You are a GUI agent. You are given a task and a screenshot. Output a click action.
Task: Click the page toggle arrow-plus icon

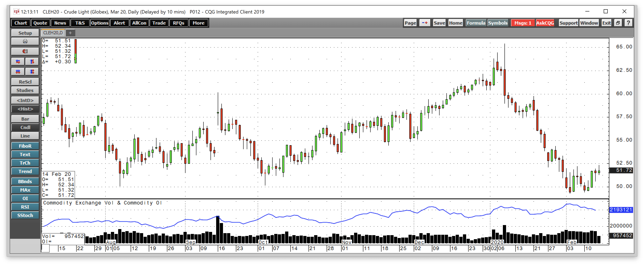424,23
